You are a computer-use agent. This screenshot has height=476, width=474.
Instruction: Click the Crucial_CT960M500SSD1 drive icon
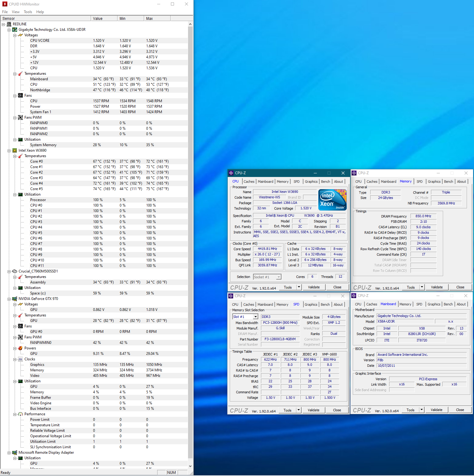15,271
